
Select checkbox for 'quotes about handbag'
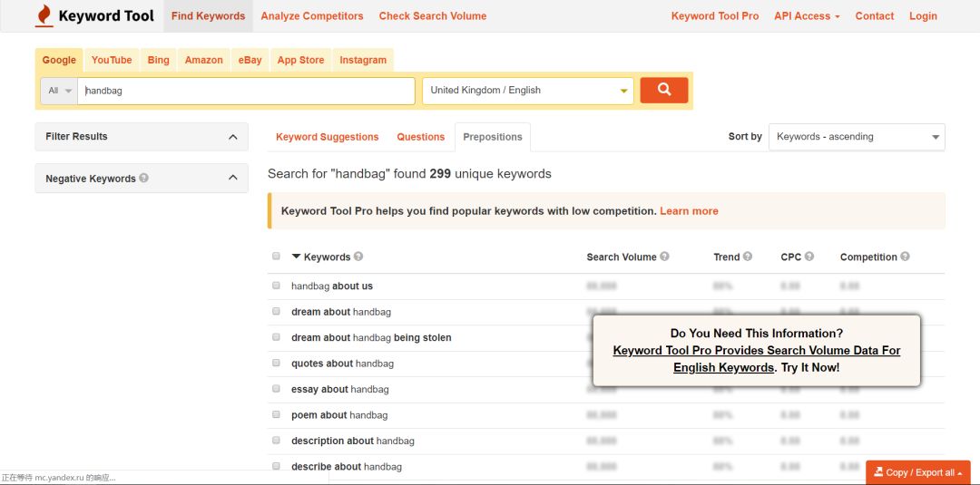pyautogui.click(x=277, y=363)
